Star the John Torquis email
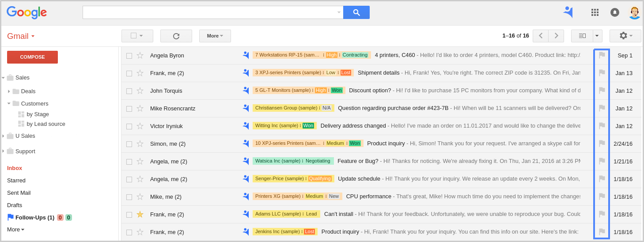Viewport: 644px width, 242px height. [x=140, y=91]
